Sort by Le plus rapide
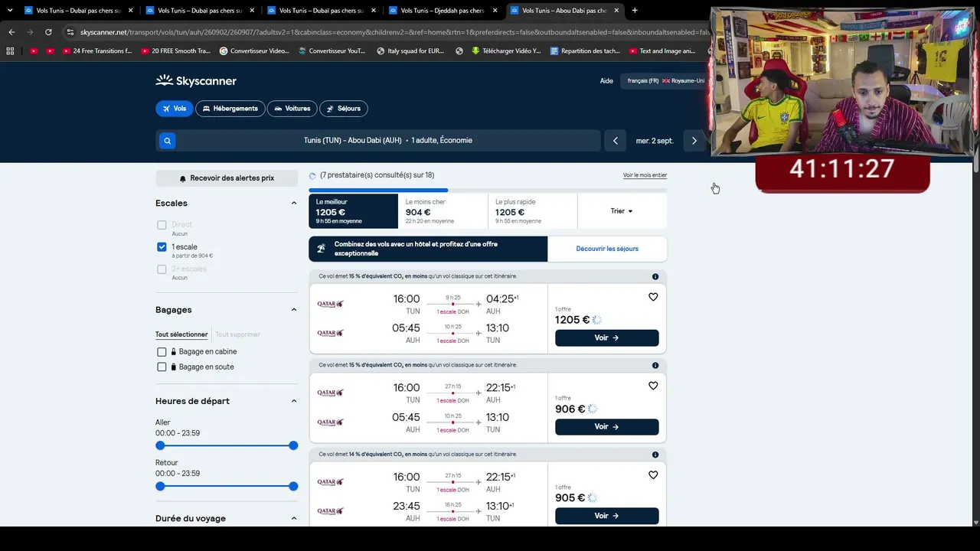 532,211
